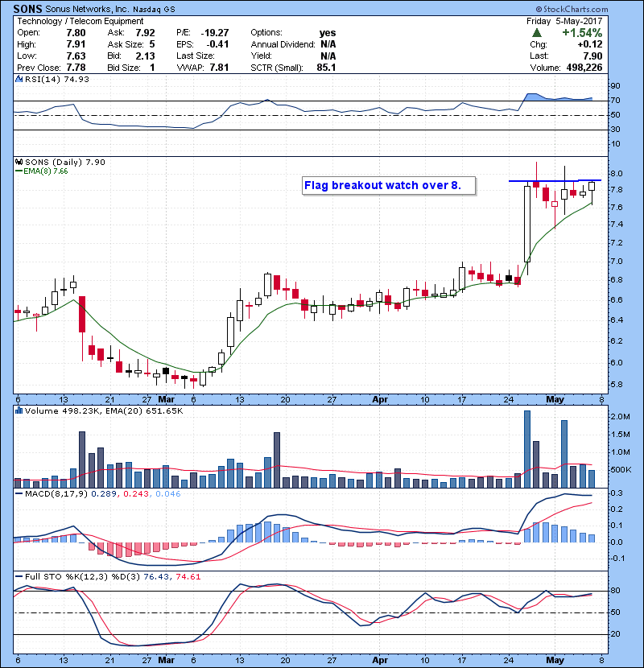The width and height of the screenshot is (644, 668).
Task: Click the High value 7.91
Action: (x=76, y=44)
